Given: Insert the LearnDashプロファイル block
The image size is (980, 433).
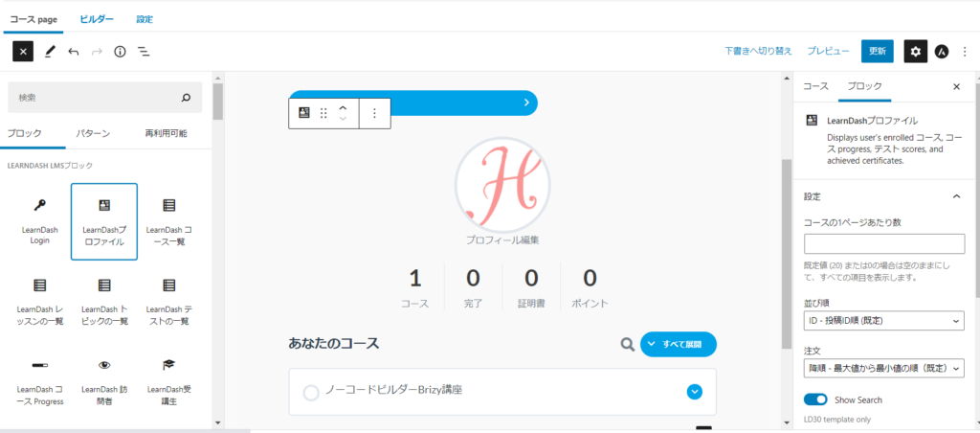Looking at the screenshot, I should click(x=104, y=221).
